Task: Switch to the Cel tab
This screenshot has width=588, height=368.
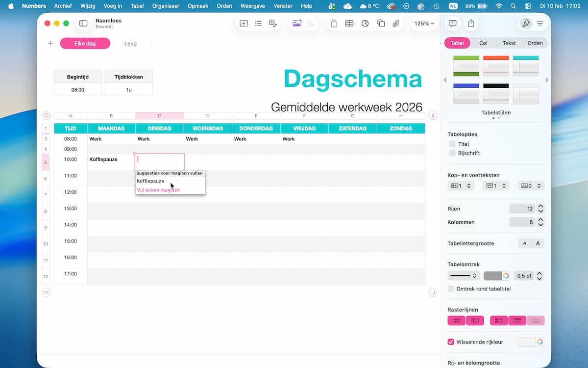Action: (x=483, y=43)
